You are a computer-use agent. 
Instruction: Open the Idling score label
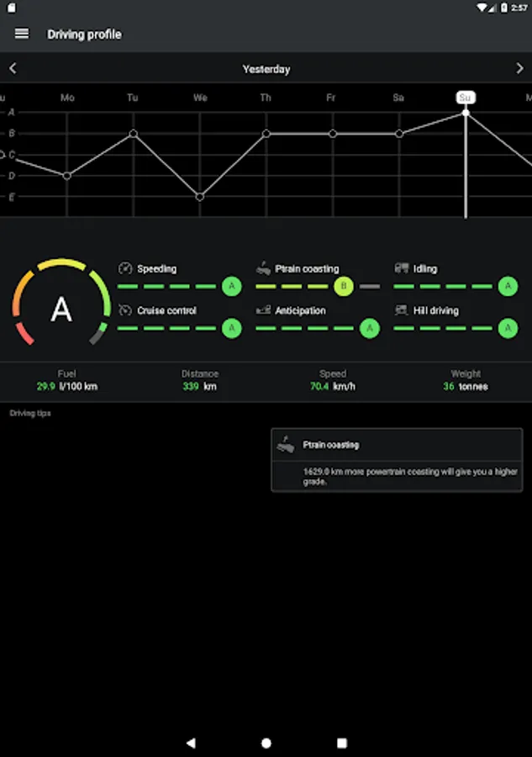[x=425, y=269]
